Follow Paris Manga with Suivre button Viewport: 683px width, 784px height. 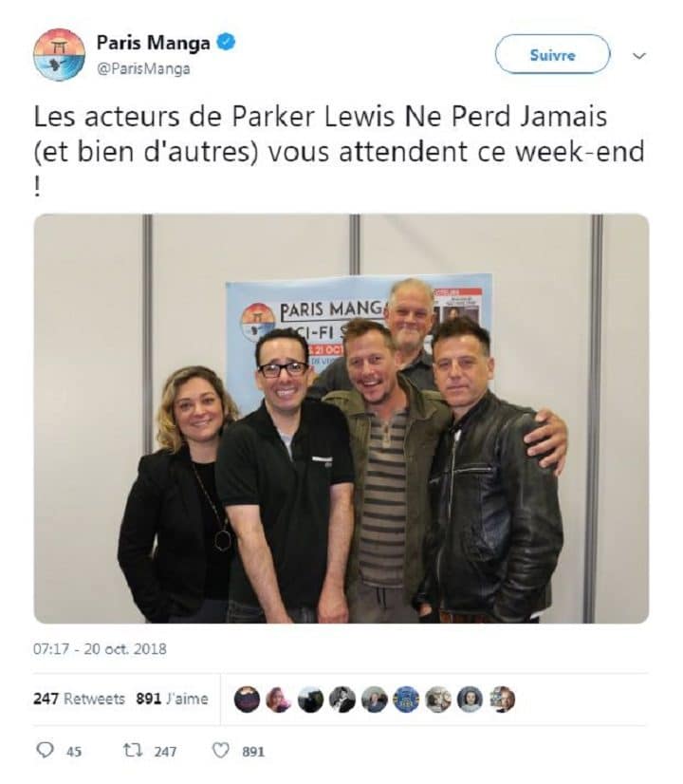point(552,54)
